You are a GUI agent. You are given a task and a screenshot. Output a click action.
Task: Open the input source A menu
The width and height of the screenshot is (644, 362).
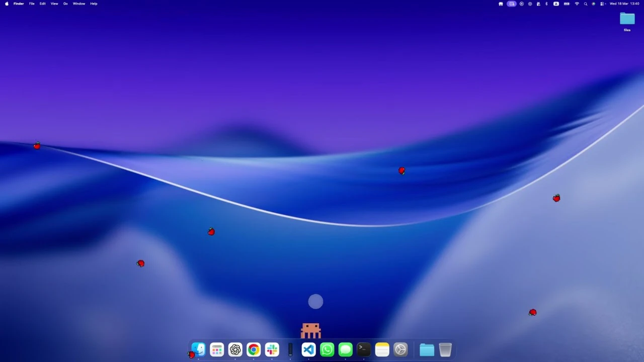coord(556,4)
